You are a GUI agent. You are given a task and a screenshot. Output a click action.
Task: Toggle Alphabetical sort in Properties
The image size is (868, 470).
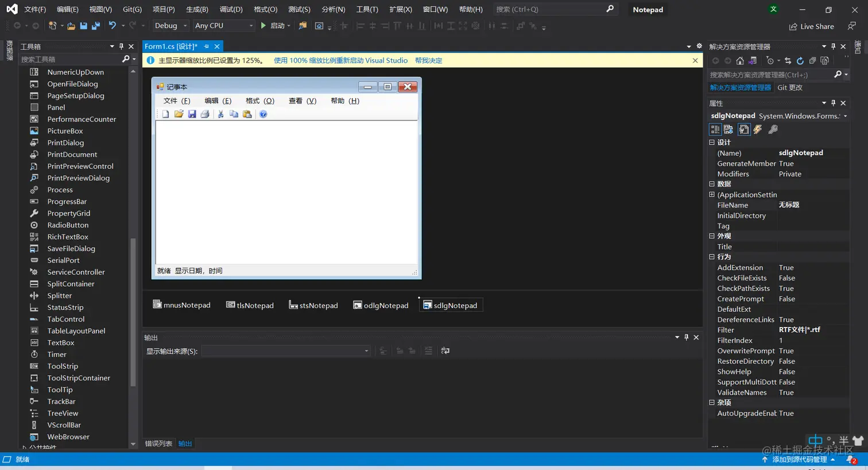[x=728, y=129]
